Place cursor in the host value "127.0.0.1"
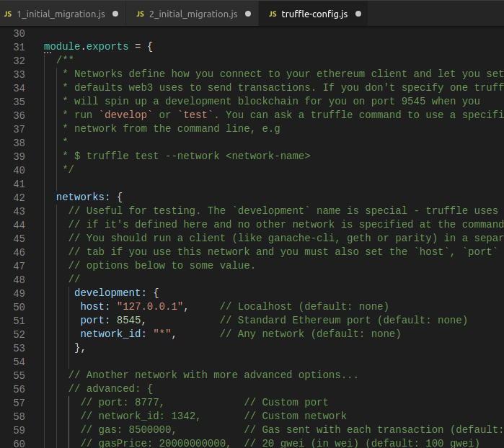This screenshot has width=504, height=448. [x=150, y=307]
